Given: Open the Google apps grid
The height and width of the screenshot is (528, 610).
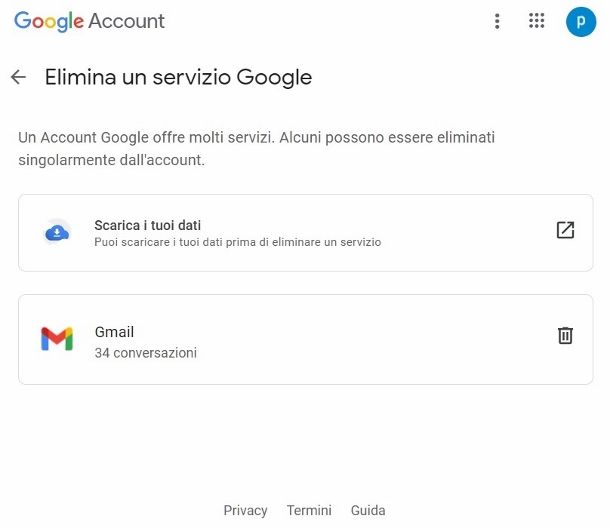Looking at the screenshot, I should [537, 21].
